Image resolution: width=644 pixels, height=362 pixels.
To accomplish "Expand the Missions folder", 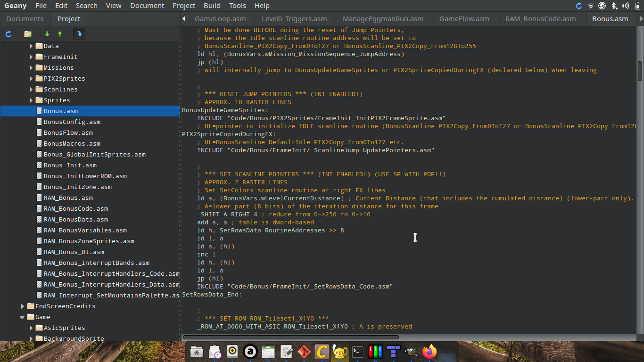I will (31, 67).
